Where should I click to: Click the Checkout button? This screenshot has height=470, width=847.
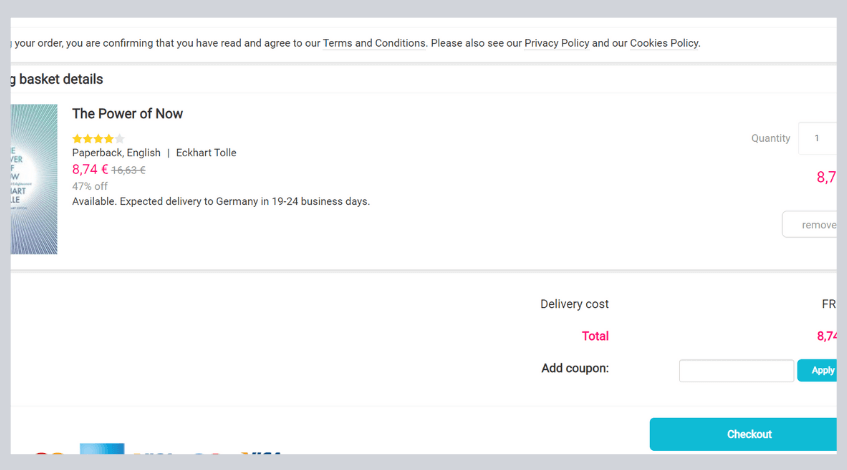pyautogui.click(x=743, y=434)
